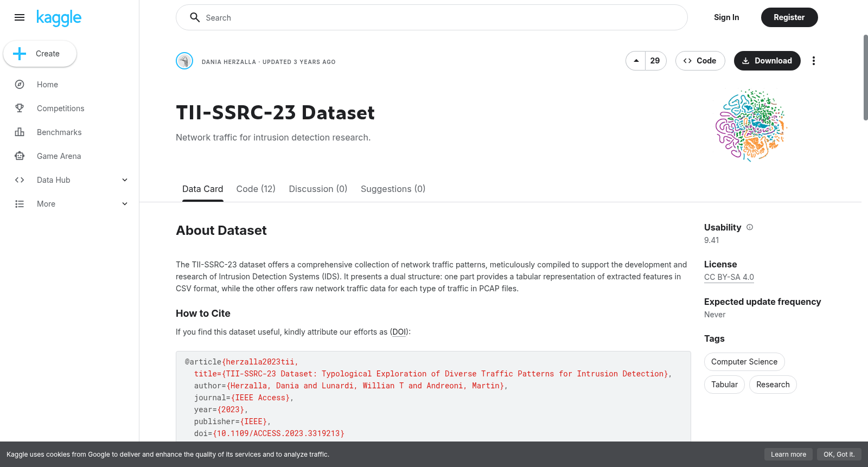Viewport: 868px width, 467px height.
Task: Open the Code (12) tab
Action: point(256,189)
